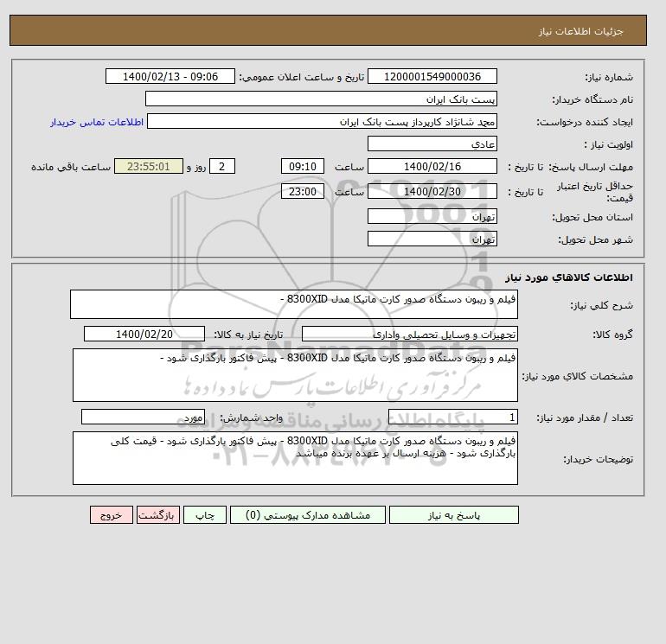Viewport: 666px width, 644px height.
Task: Click the اولویت نیاز label
Action: click(x=609, y=144)
